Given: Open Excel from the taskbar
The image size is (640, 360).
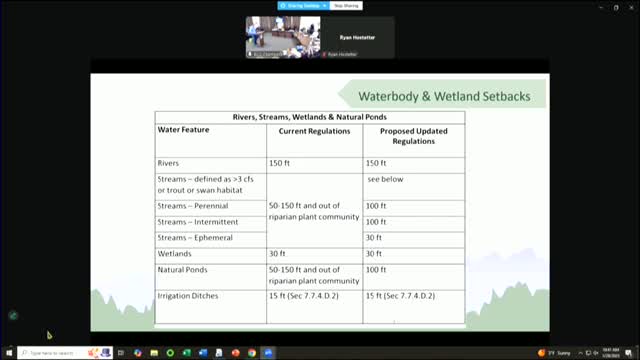Looking at the screenshot, I should tap(187, 353).
